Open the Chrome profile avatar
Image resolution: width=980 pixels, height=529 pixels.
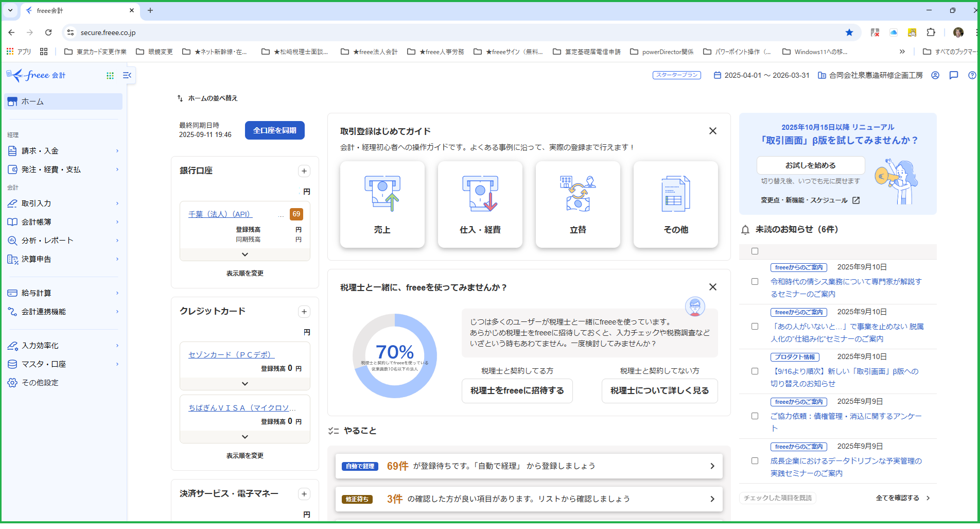pyautogui.click(x=958, y=32)
